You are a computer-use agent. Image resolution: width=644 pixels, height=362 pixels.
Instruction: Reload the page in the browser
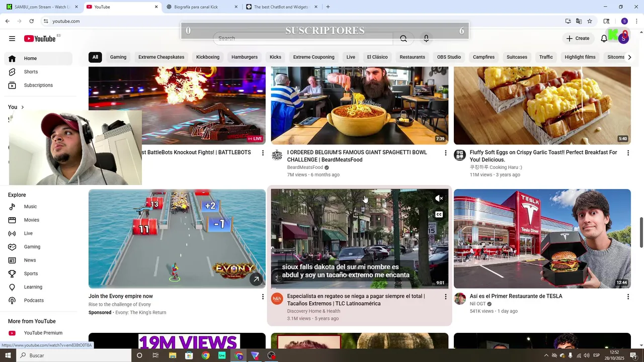(31, 21)
